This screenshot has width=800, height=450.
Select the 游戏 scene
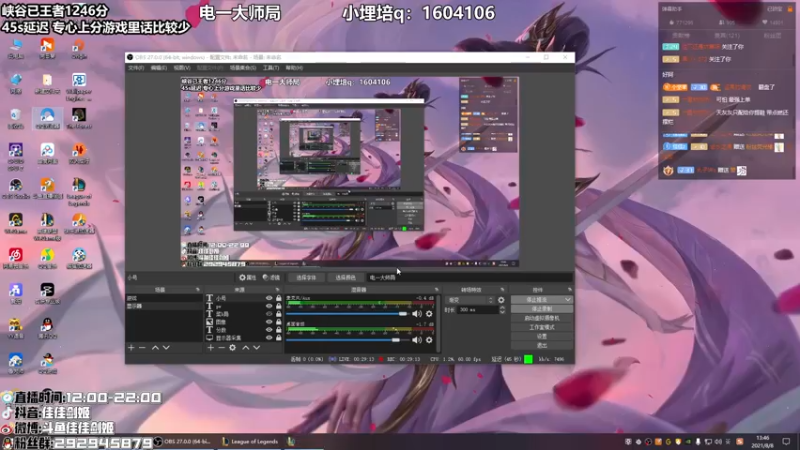coord(164,298)
